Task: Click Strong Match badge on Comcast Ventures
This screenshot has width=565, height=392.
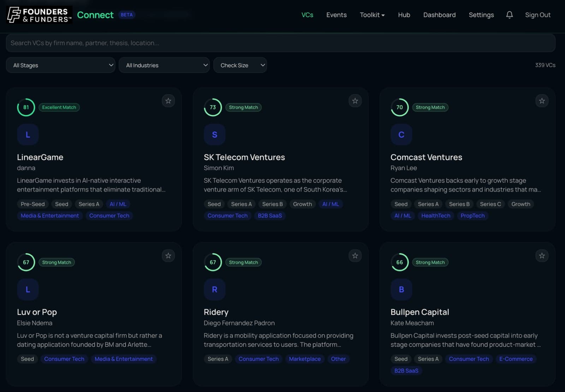Action: coord(430,107)
